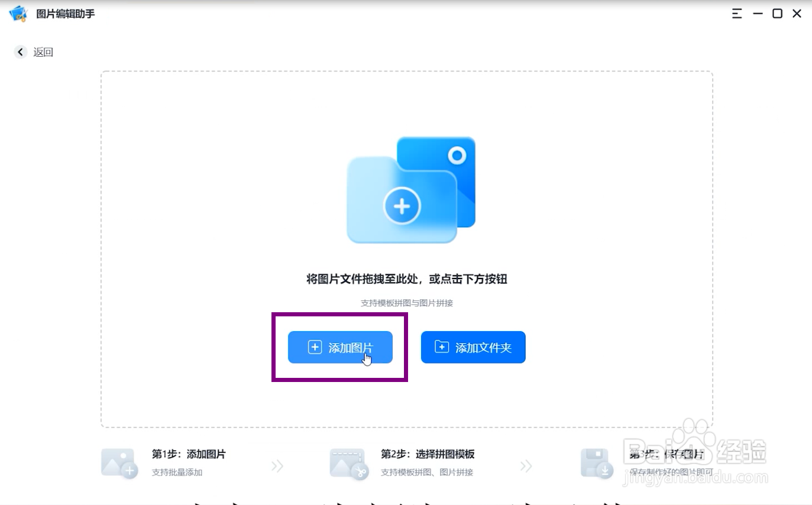
Task: Click the 第1步 add-image step icon
Action: (x=119, y=463)
